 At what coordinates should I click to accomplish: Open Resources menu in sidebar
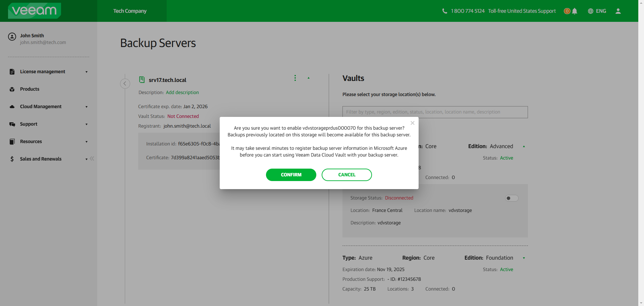(31, 141)
